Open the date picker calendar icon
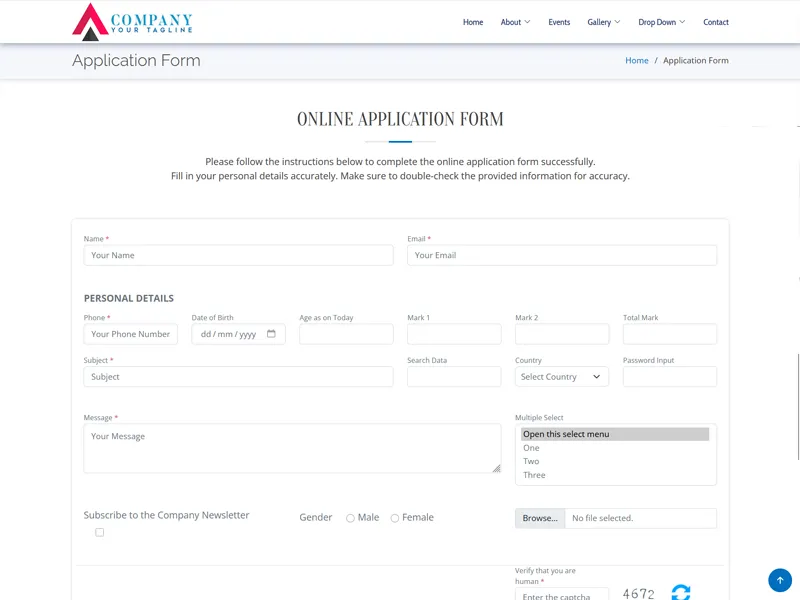800x600 pixels. click(x=271, y=334)
